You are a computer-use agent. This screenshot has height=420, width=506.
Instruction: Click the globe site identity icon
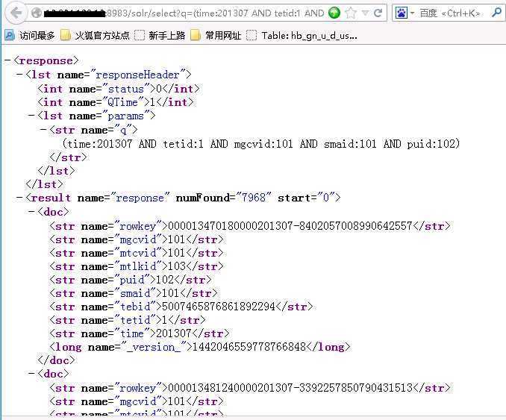click(x=37, y=13)
